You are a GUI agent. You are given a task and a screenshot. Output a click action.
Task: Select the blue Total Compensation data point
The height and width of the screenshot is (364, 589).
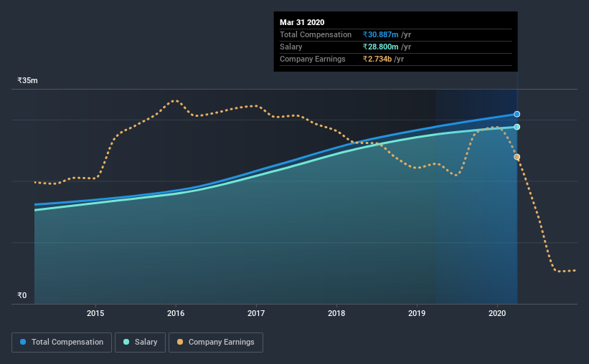click(517, 114)
